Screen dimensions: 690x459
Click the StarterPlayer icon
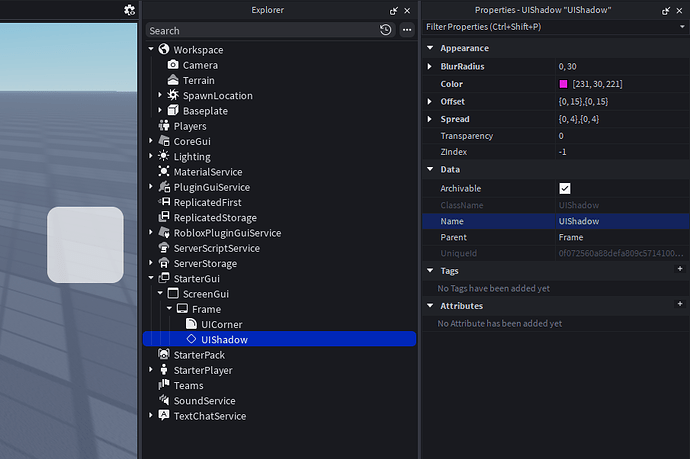point(164,370)
